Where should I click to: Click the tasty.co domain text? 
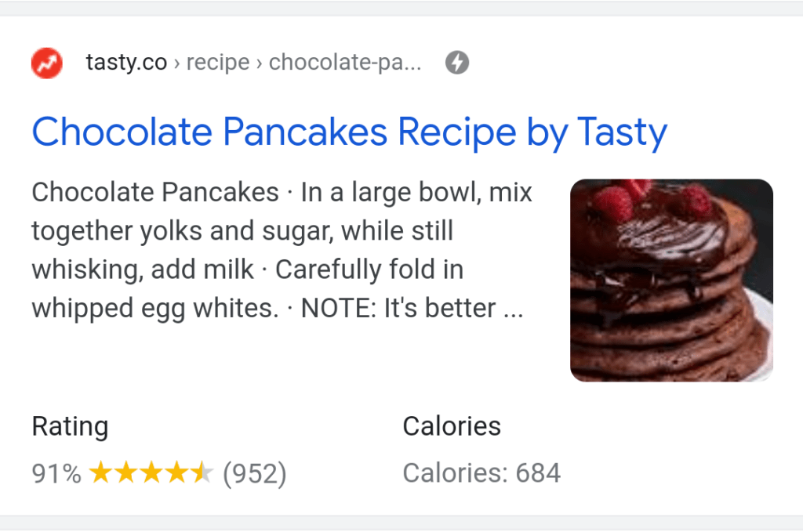pyautogui.click(x=126, y=63)
